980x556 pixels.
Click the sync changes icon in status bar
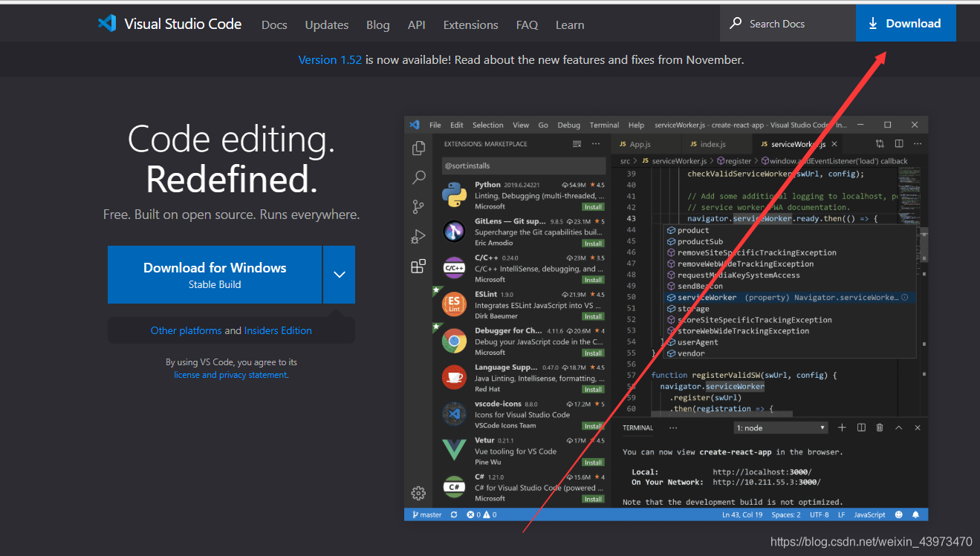(454, 514)
